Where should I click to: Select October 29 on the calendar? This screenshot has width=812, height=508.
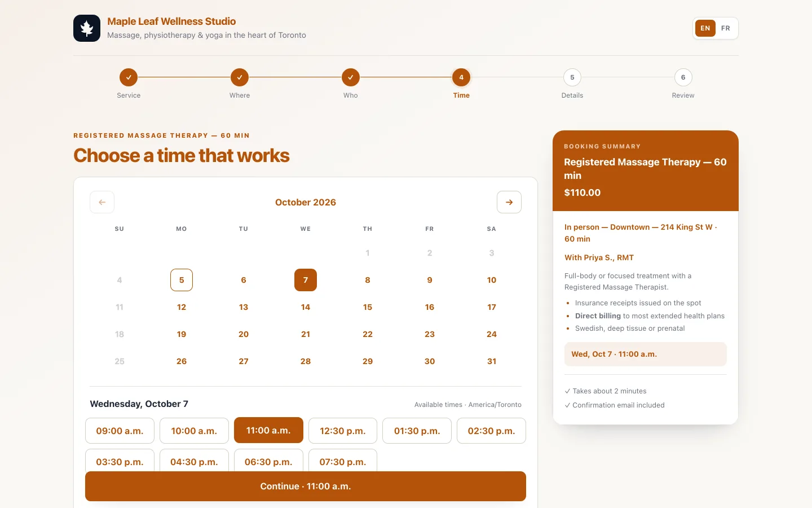pos(368,361)
